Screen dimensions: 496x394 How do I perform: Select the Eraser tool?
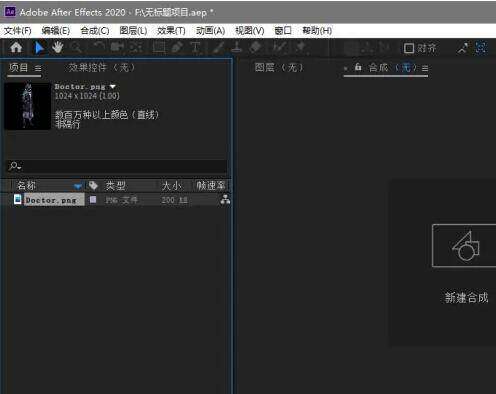pyautogui.click(x=255, y=47)
